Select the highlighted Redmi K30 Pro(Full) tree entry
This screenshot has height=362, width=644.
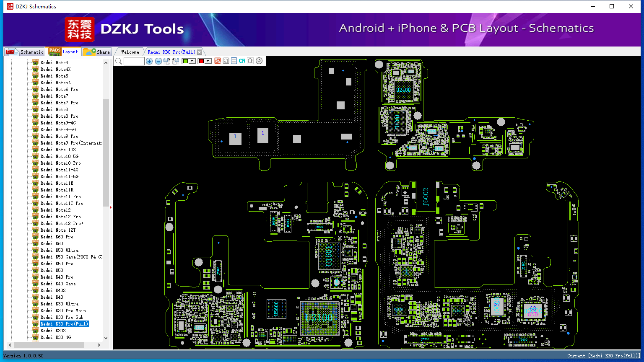[65, 324]
